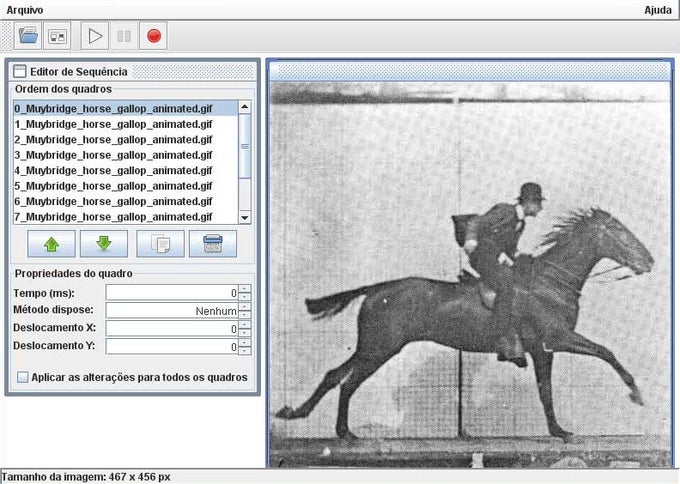This screenshot has width=680, height=484.
Task: Step Método dispose to next option up
Action: pyautogui.click(x=245, y=307)
